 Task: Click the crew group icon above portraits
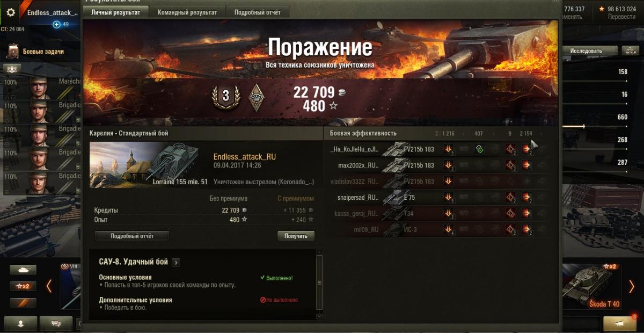tap(12, 69)
